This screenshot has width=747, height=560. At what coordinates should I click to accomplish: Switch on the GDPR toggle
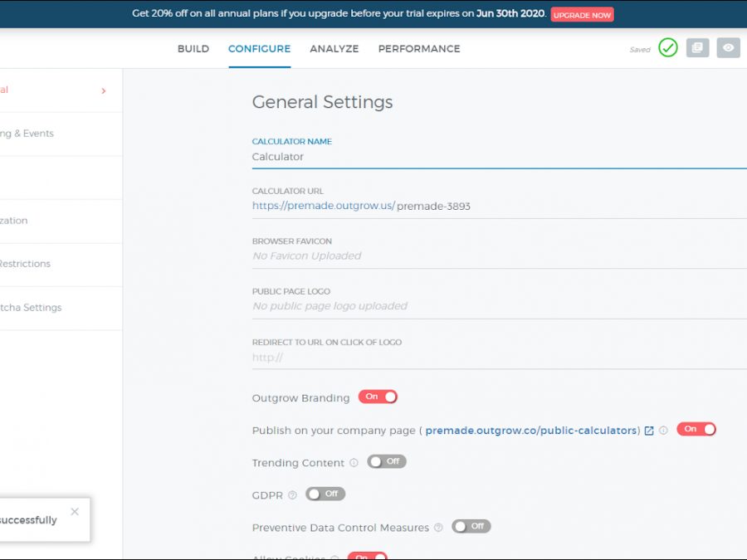(x=325, y=494)
